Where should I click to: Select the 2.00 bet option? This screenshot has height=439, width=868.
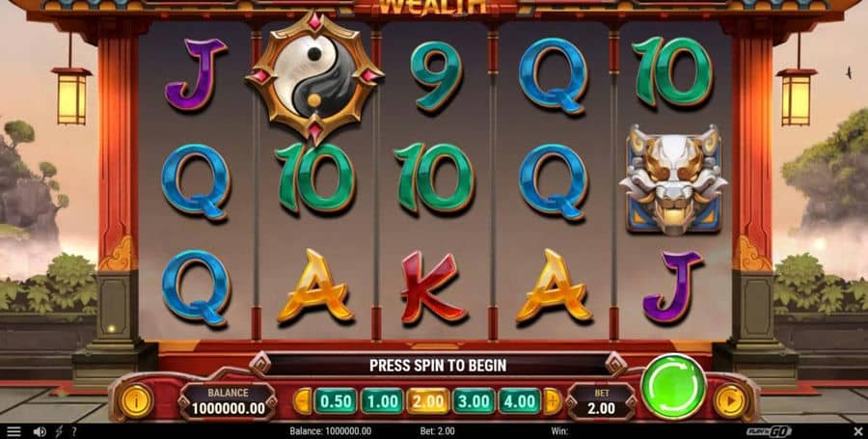tap(428, 401)
